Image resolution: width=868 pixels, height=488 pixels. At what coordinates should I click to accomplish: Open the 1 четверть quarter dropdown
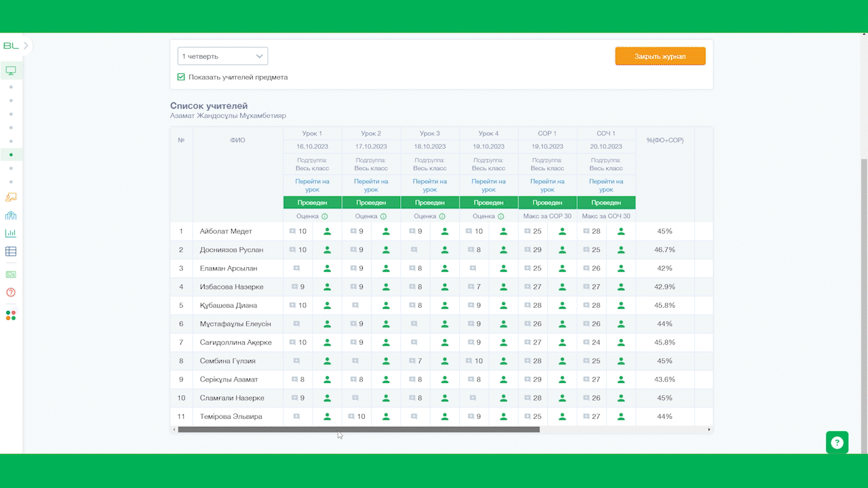[x=222, y=56]
